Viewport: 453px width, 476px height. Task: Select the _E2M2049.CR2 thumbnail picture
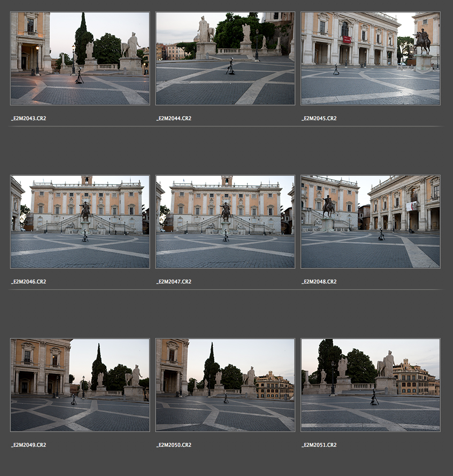80,385
